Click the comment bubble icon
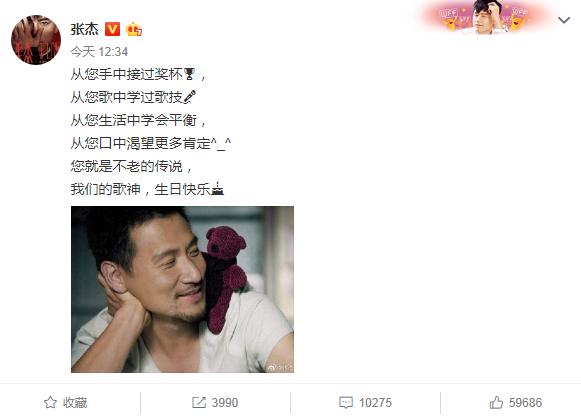The image size is (581, 420). point(346,403)
